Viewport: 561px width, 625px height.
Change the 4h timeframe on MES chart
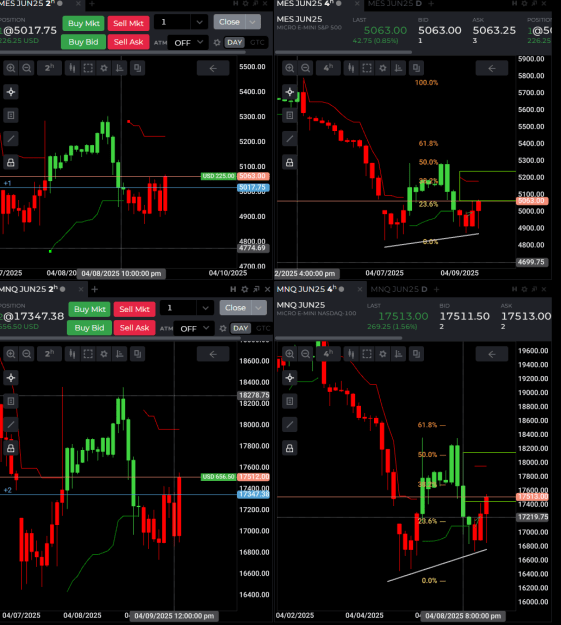[x=328, y=68]
